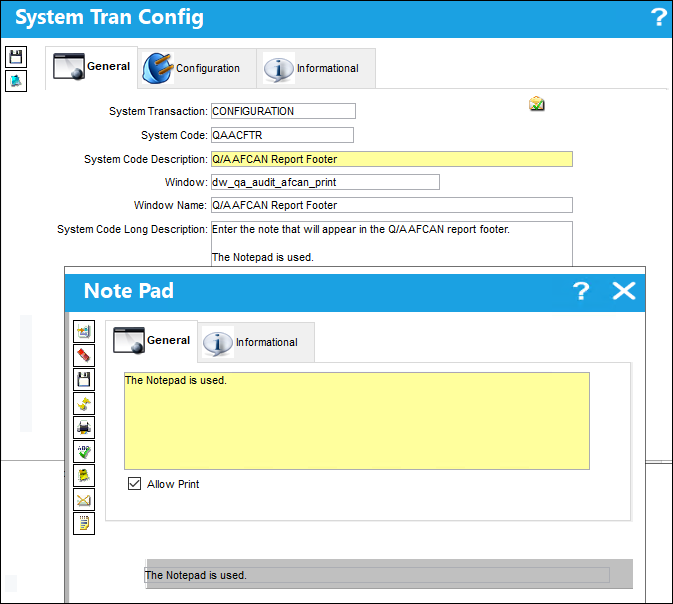The width and height of the screenshot is (673, 604).
Task: Click the save floppy icon in System Tran Config
Action: [x=16, y=57]
